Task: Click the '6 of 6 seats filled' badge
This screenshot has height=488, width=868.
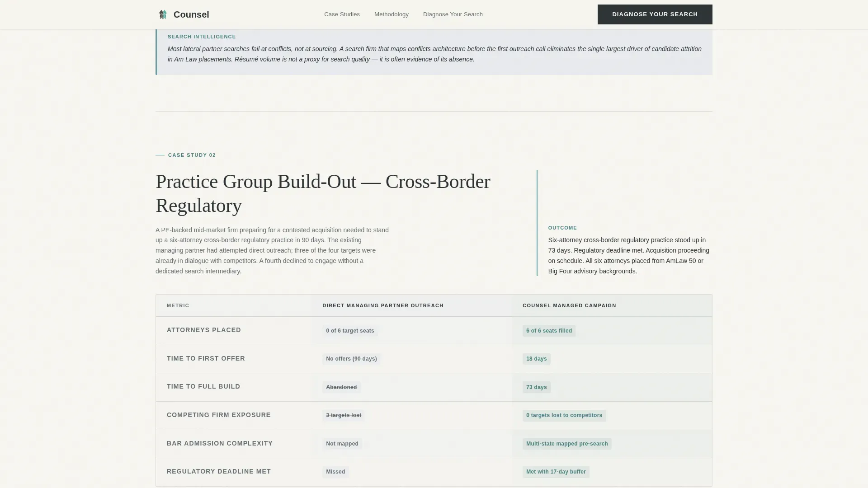Action: click(549, 331)
